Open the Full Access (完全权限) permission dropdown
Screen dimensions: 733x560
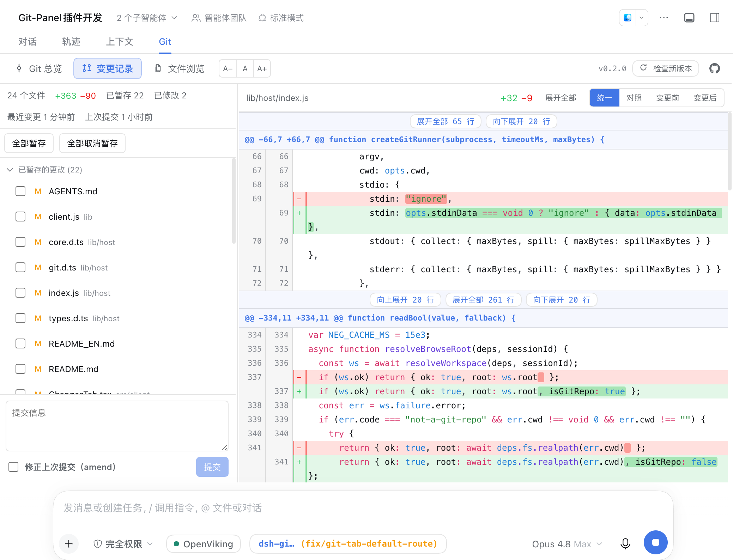point(123,544)
